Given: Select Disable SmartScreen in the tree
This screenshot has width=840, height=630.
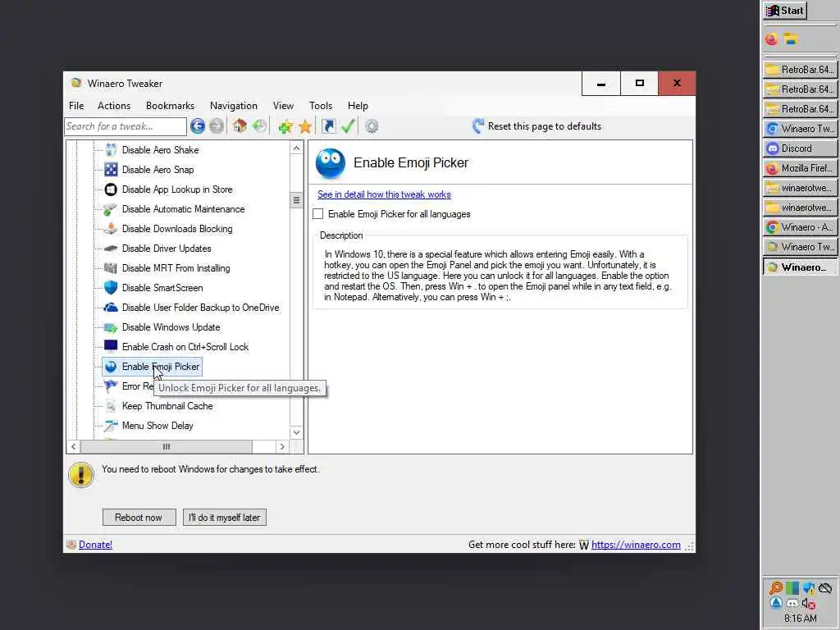Looking at the screenshot, I should [162, 288].
